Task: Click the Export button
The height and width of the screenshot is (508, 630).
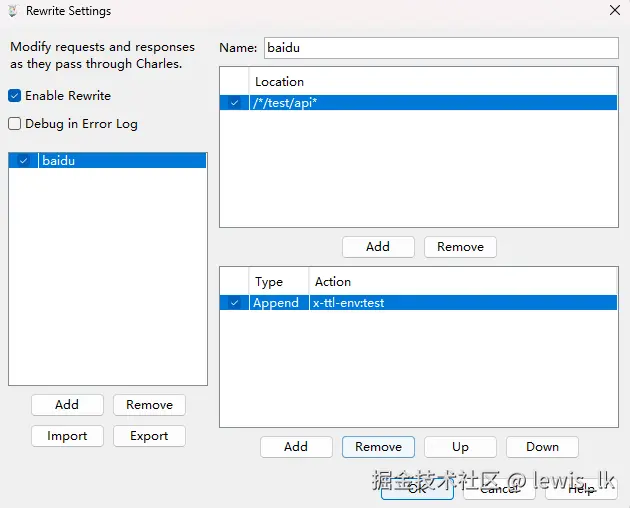Action: tap(149, 436)
